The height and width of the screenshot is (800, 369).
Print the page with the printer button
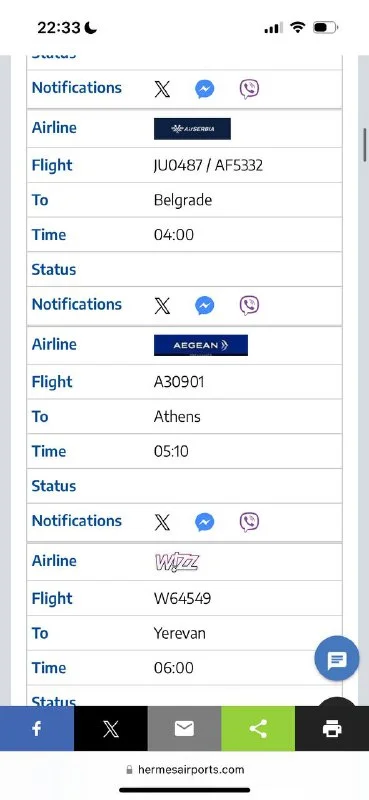pyautogui.click(x=332, y=729)
